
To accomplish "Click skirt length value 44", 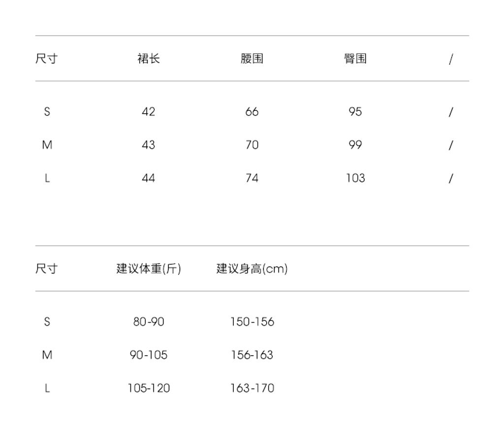I will pos(148,178).
